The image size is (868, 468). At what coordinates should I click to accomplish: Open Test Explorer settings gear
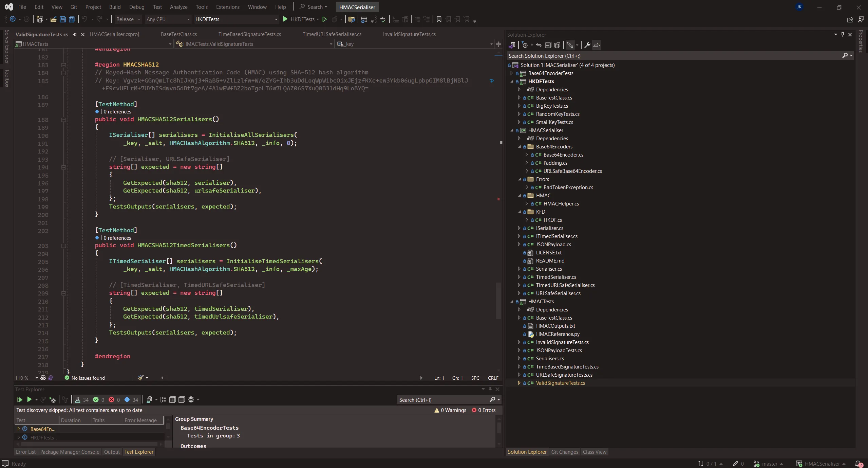pos(191,400)
